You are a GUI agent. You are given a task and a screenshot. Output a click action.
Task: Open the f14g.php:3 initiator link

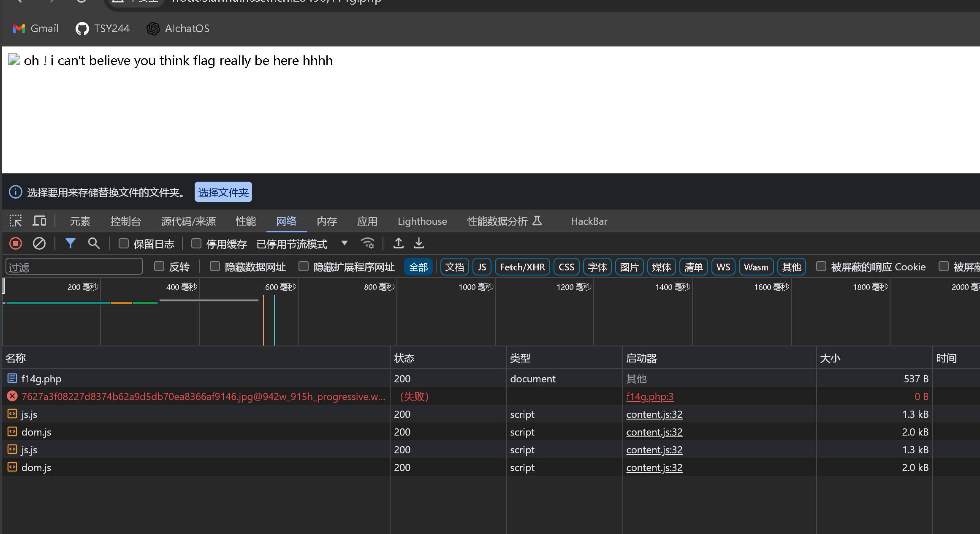pos(649,397)
